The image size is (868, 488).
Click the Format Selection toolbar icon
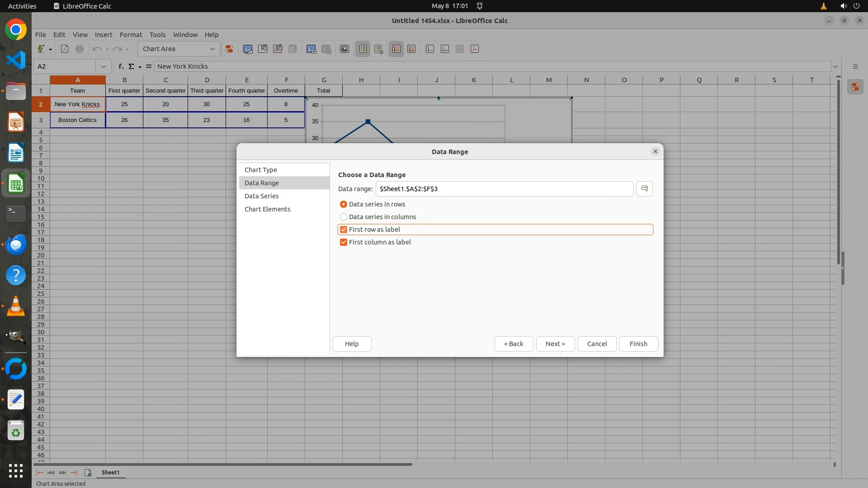tap(229, 49)
